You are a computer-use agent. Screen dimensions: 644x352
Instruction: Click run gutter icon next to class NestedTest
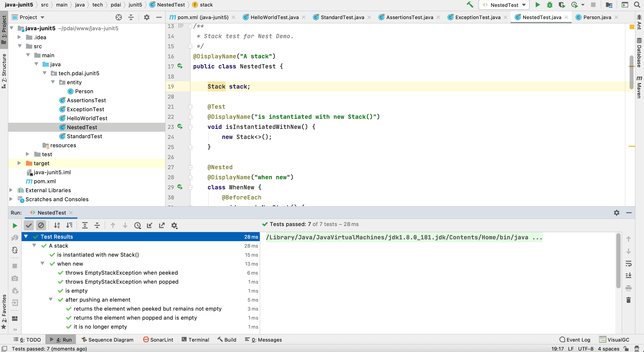coord(180,66)
